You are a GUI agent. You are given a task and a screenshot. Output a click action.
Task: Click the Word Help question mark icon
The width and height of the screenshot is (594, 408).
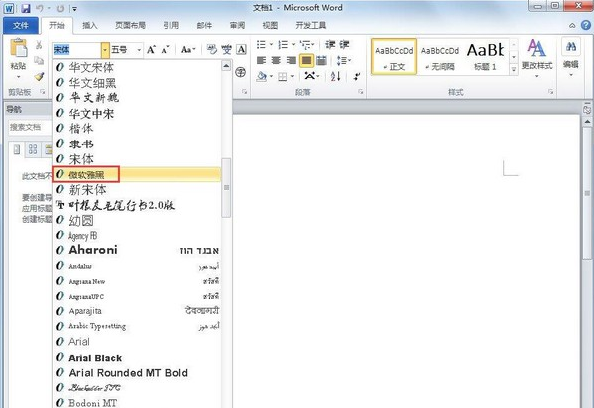coord(586,25)
